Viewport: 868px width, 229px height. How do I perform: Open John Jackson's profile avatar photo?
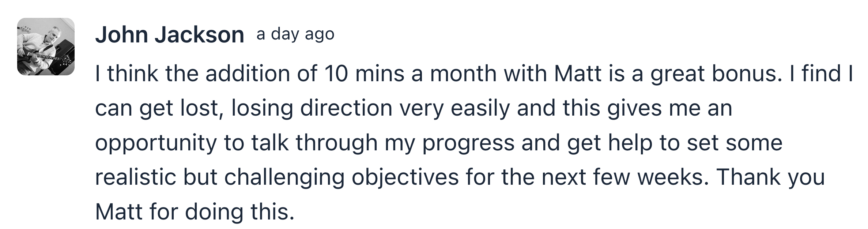click(46, 46)
